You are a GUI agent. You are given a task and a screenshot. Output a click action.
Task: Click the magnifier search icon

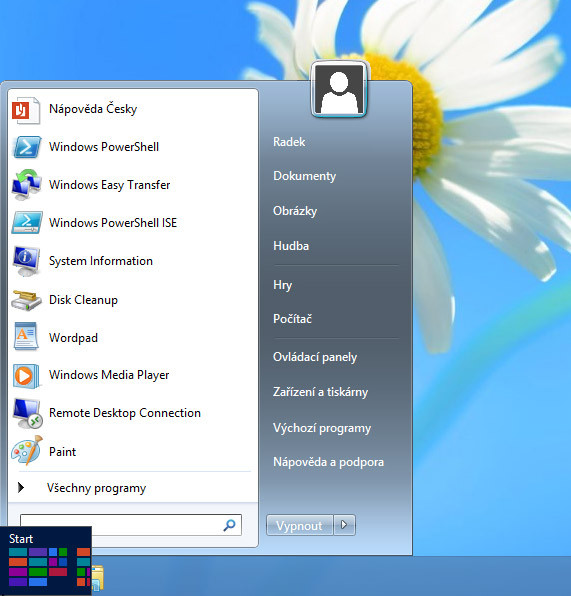point(229,525)
